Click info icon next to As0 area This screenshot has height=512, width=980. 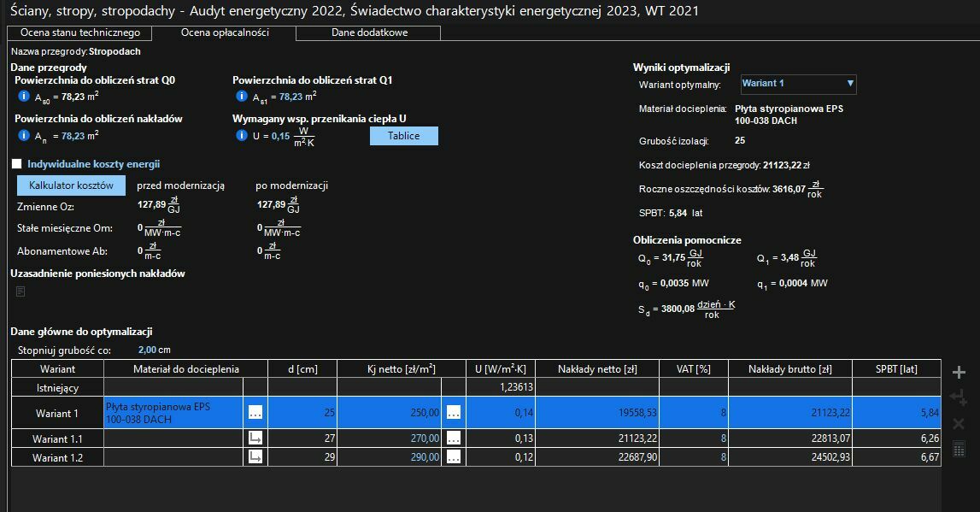[24, 97]
